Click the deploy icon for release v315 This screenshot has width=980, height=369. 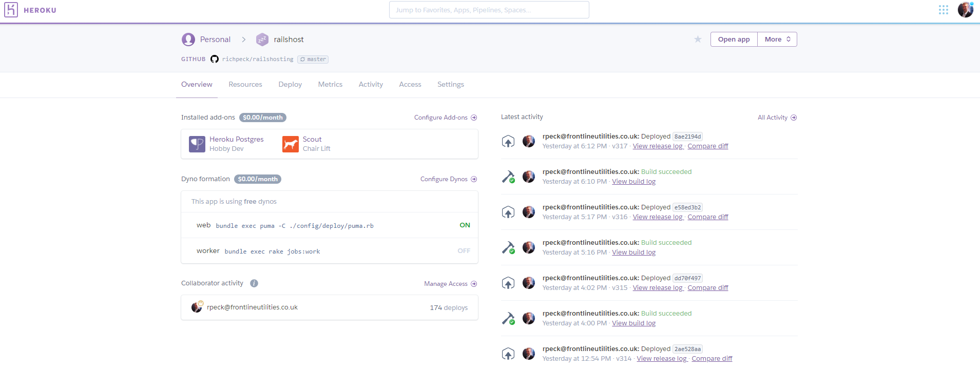pyautogui.click(x=508, y=283)
